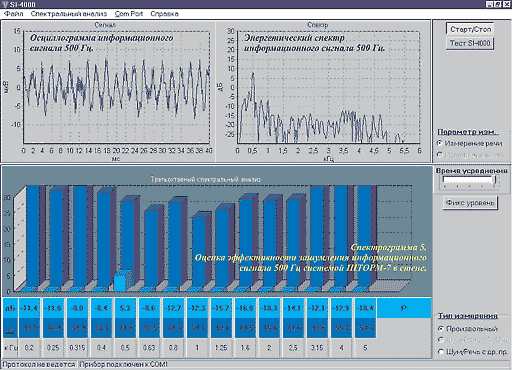Select Шум/Речь с др. пр. option
Screen dimensions: 512x370
point(473,351)
